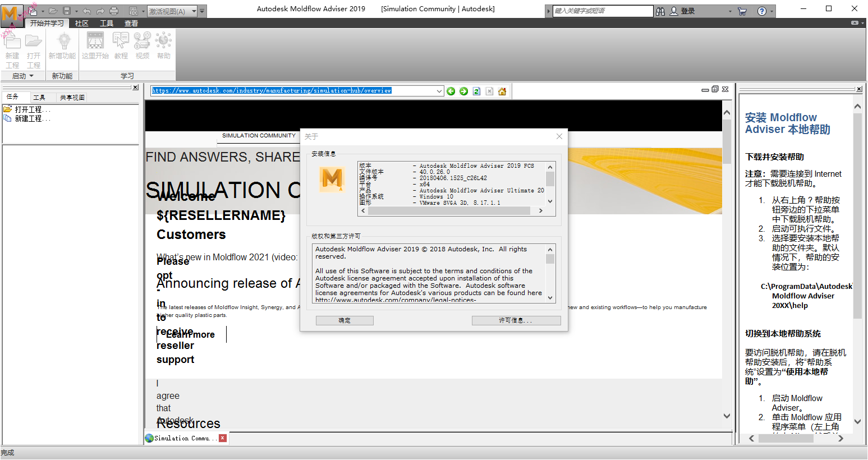Click 教程 tutorial ribbon icon
This screenshot has width=868, height=460.
[x=121, y=46]
